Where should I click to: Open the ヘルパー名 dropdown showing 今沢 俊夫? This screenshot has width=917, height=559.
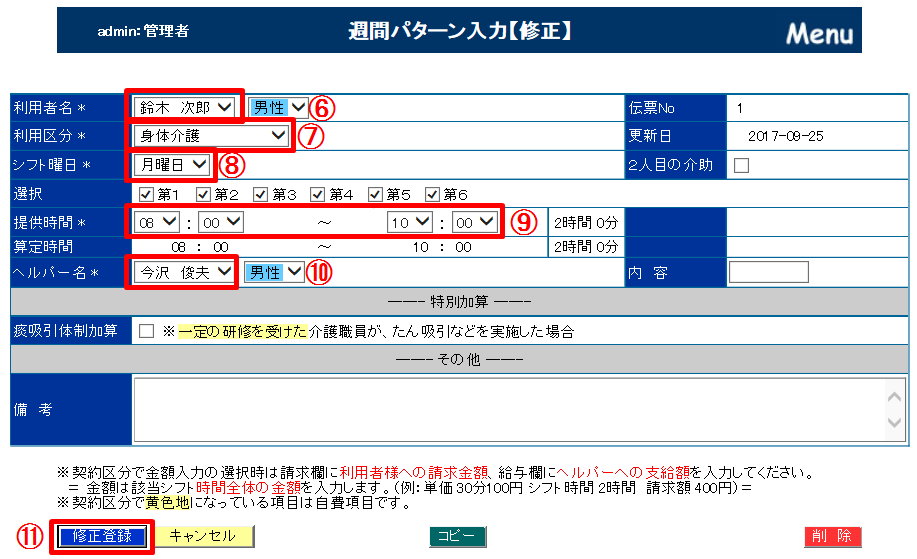pyautogui.click(x=186, y=272)
